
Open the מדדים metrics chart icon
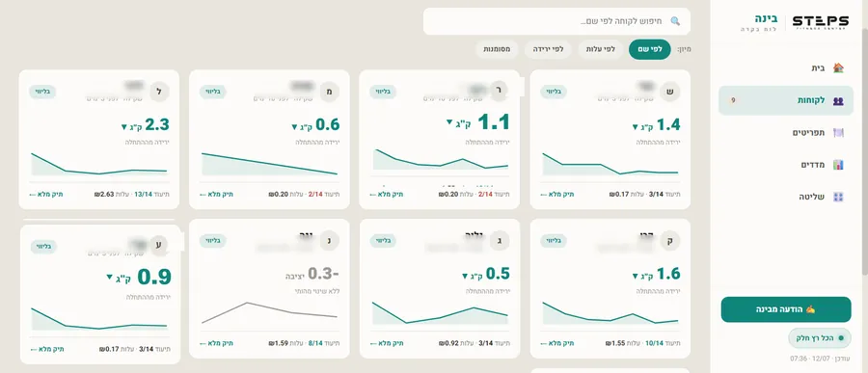[x=838, y=165]
